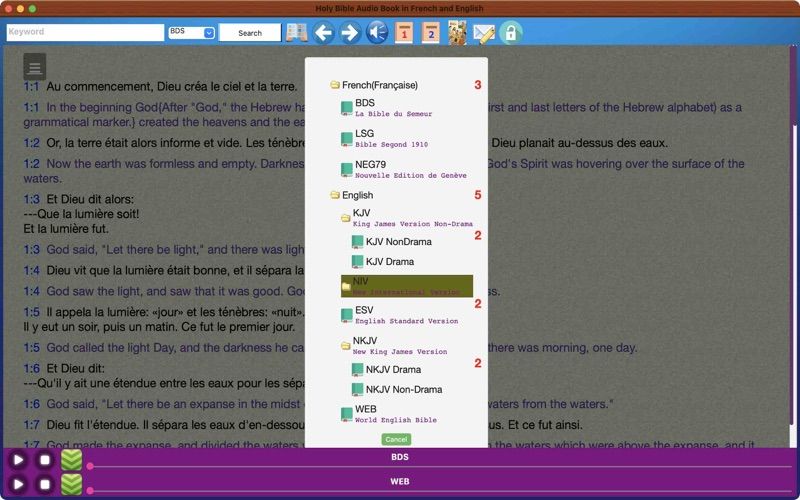The image size is (800, 500).
Task: Stop the WEB audio track
Action: tap(45, 484)
